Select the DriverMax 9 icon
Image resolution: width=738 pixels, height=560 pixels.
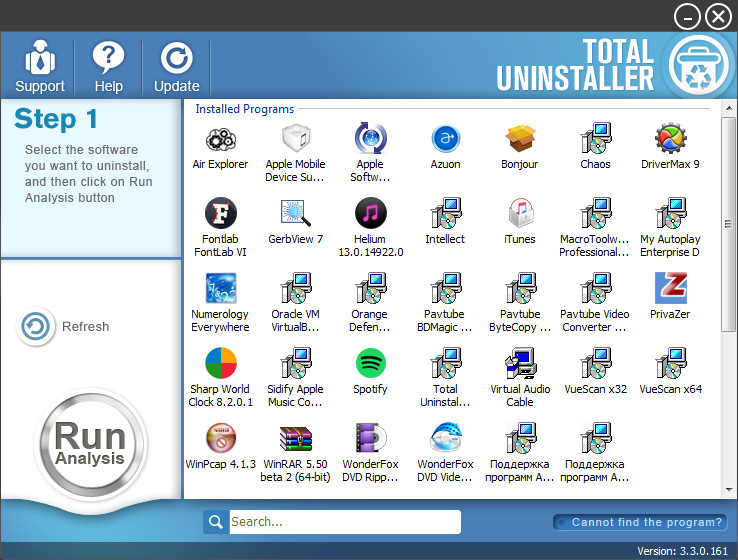click(670, 138)
